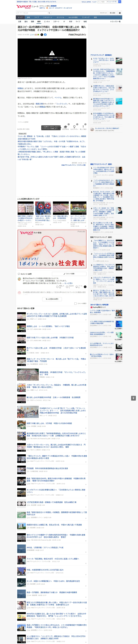Select the 速報 tab
Screen dimensions: 138x644
tap(28, 17)
